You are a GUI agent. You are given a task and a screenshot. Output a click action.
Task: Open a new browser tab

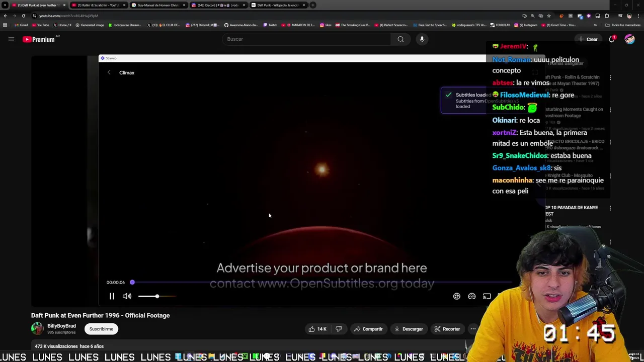point(312,5)
